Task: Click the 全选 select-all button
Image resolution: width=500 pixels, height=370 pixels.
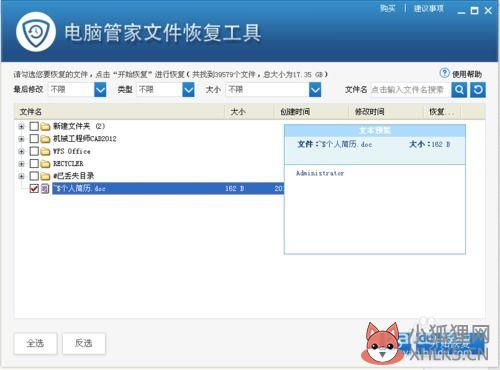Action: (35, 343)
